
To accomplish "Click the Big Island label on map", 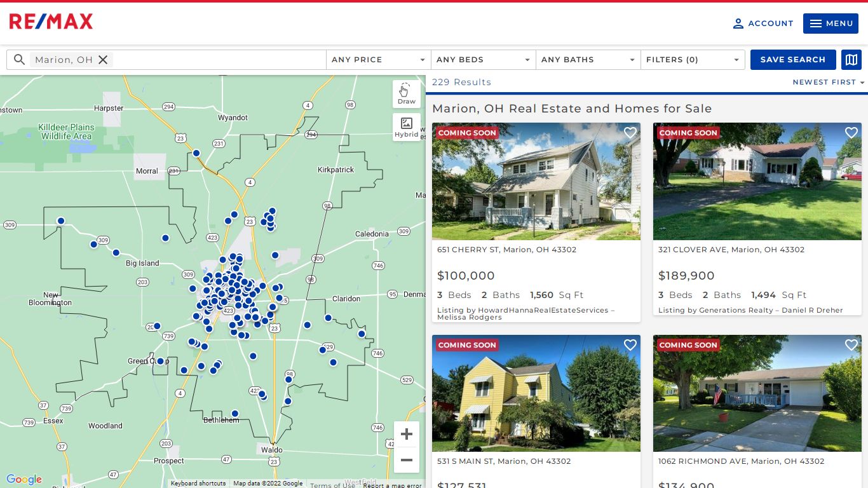I will [142, 263].
